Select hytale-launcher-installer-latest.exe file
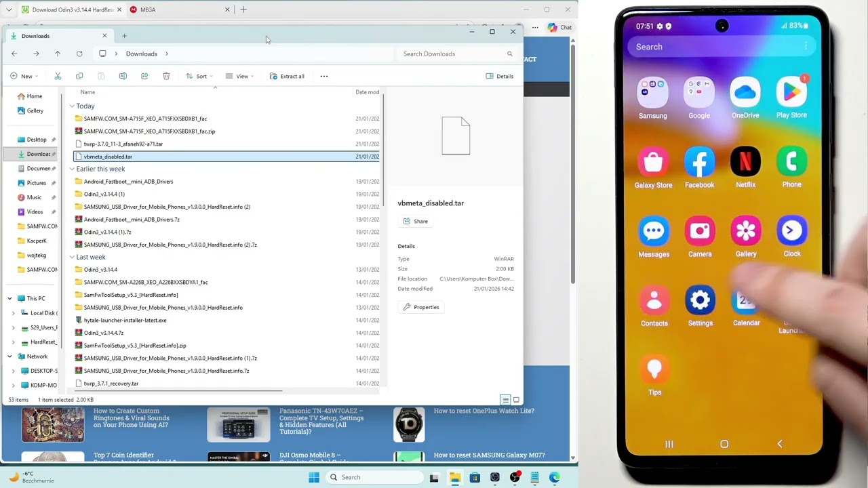The width and height of the screenshot is (868, 488). (125, 320)
